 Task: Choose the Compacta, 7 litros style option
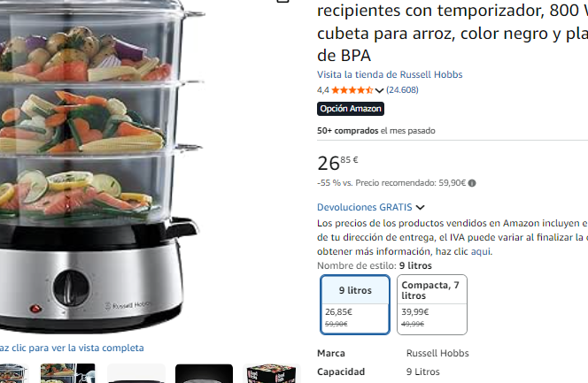(x=432, y=305)
